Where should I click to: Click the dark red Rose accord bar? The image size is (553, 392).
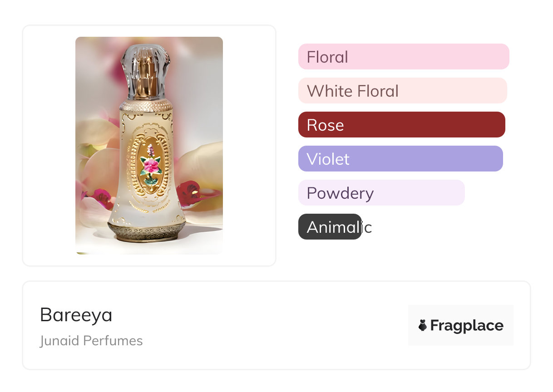[x=401, y=125]
